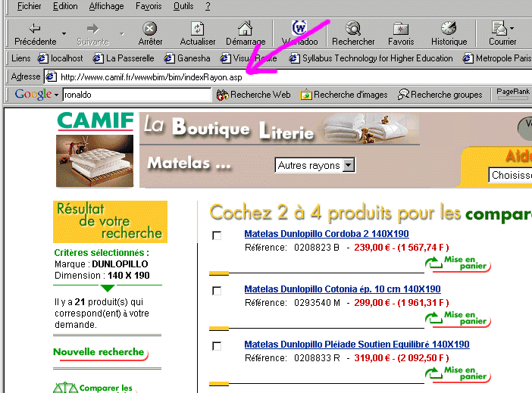Check the box for Matelas Dunlopillo Cotonia

[217, 291]
